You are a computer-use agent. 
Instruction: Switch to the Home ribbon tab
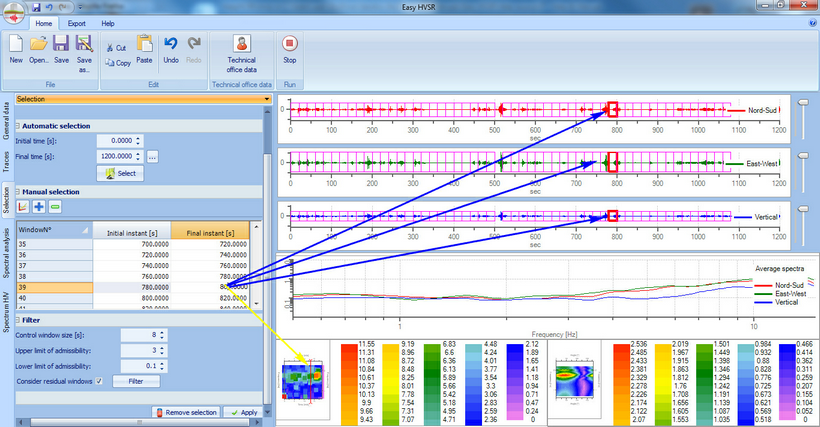click(44, 24)
